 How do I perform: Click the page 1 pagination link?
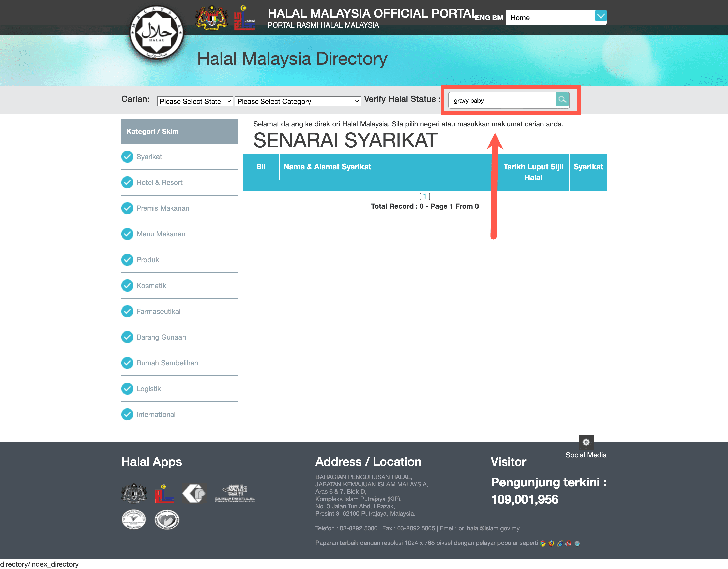(425, 196)
